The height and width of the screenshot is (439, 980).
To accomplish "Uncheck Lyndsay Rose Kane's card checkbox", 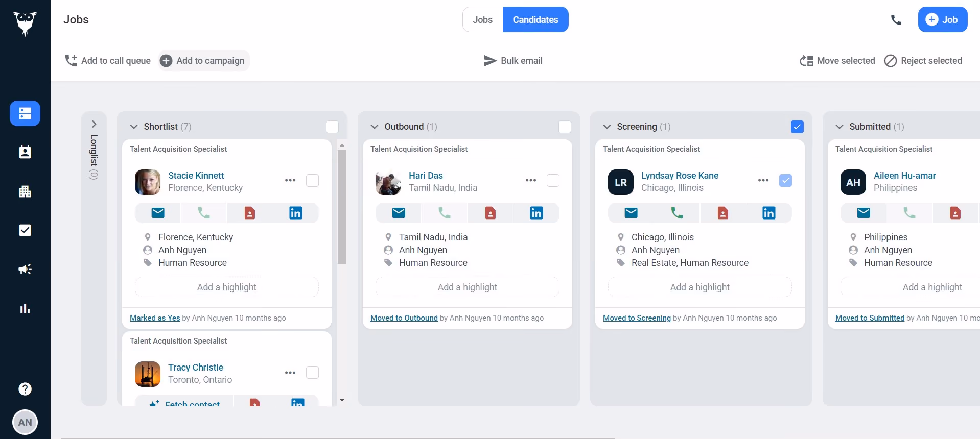I will 785,180.
